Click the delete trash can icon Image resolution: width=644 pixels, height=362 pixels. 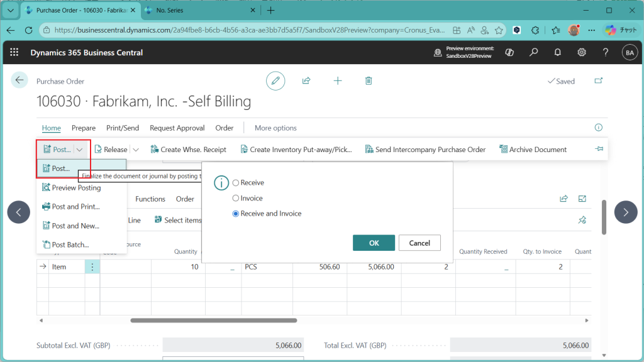point(369,80)
